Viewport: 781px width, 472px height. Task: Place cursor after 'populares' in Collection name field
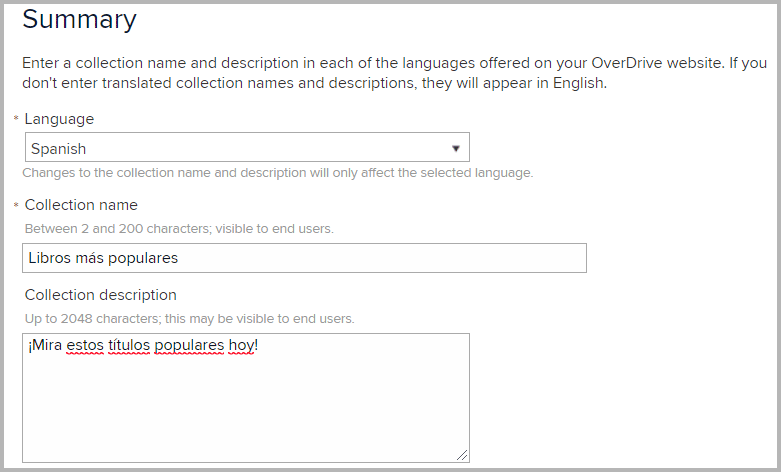coord(178,258)
